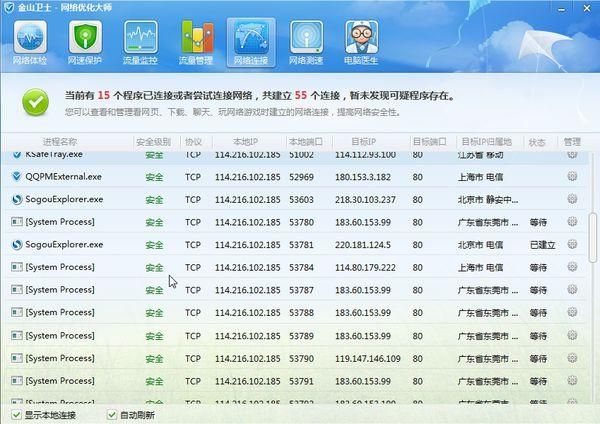Viewport: 600px width, 424px height.
Task: Open 网速保护 speed protection shield icon
Action: click(x=85, y=42)
